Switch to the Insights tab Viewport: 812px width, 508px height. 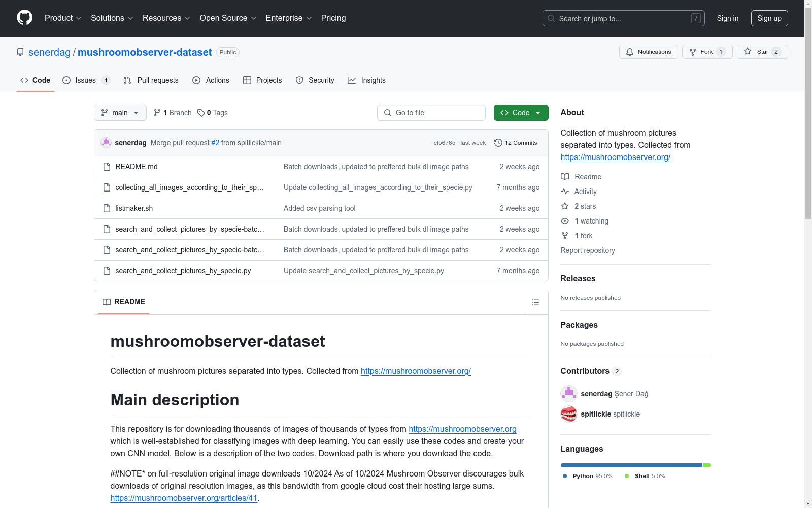click(366, 80)
